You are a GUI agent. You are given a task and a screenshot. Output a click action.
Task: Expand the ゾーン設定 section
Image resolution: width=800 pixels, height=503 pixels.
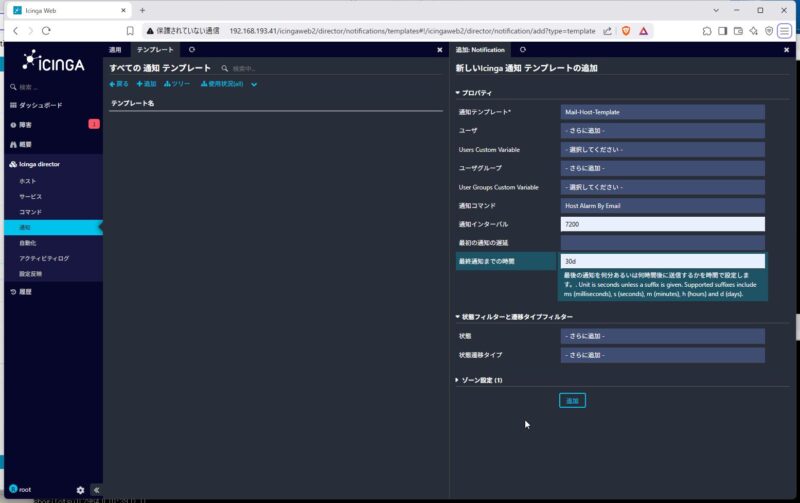click(479, 380)
